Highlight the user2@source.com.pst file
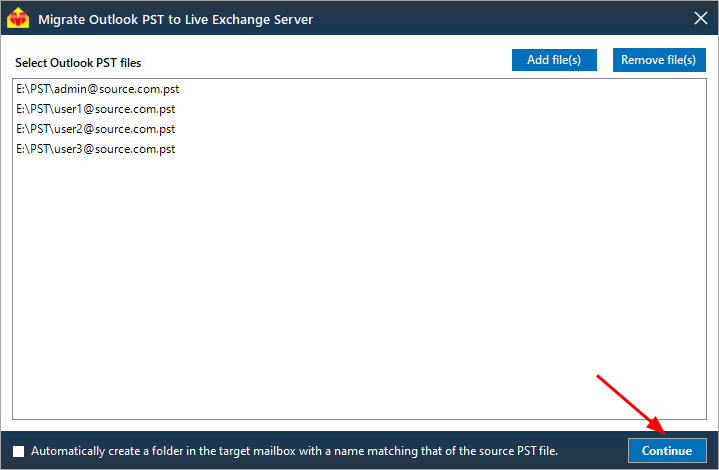Screen dimensions: 719x470 pyautogui.click(x=95, y=129)
